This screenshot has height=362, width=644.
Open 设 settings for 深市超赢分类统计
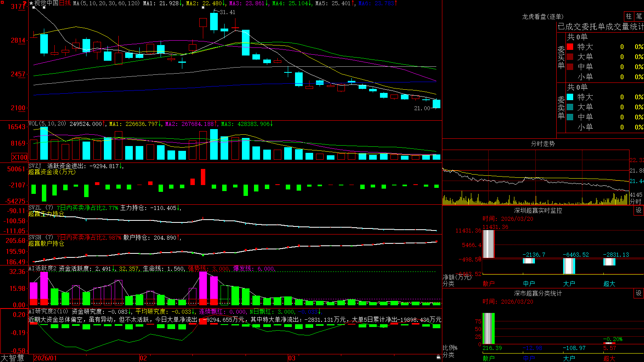coord(639,293)
